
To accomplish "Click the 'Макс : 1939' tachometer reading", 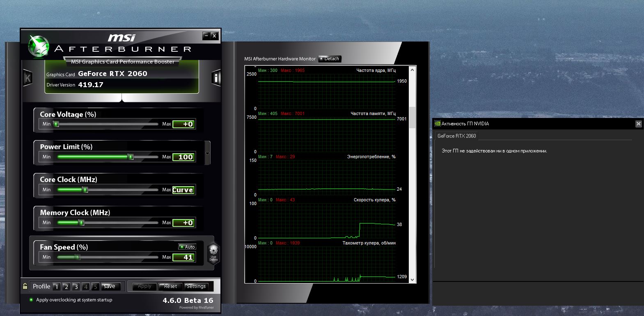I will click(x=288, y=243).
